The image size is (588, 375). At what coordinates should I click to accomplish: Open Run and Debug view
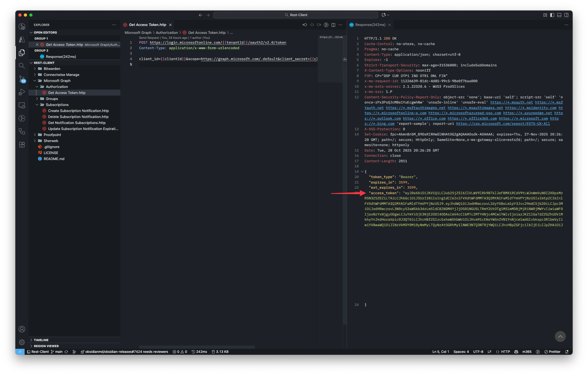(x=22, y=92)
